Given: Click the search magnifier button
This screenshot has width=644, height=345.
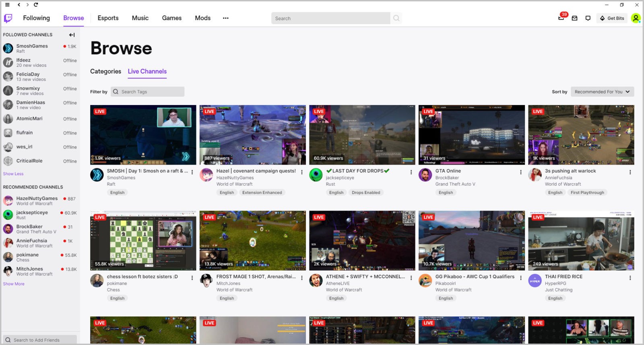Looking at the screenshot, I should pyautogui.click(x=396, y=18).
